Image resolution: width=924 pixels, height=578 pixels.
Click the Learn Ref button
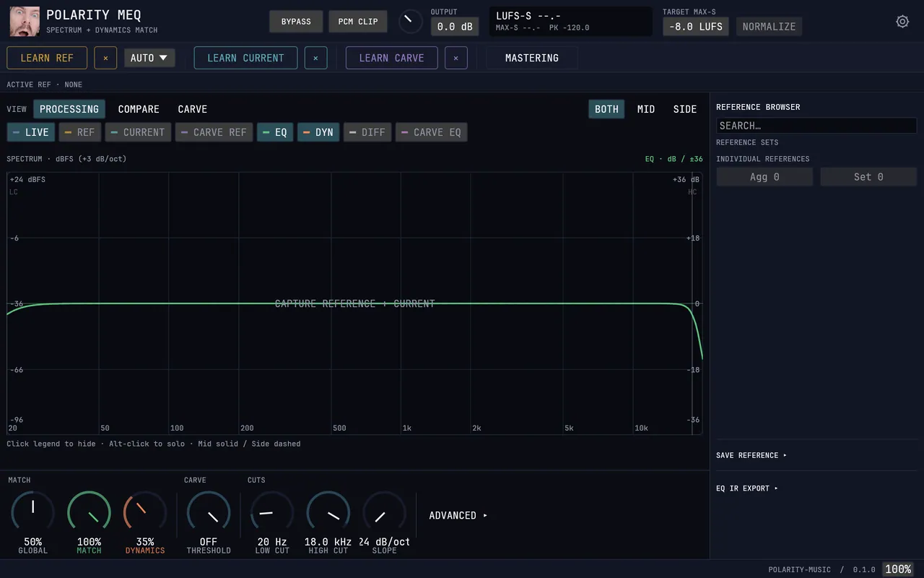47,58
